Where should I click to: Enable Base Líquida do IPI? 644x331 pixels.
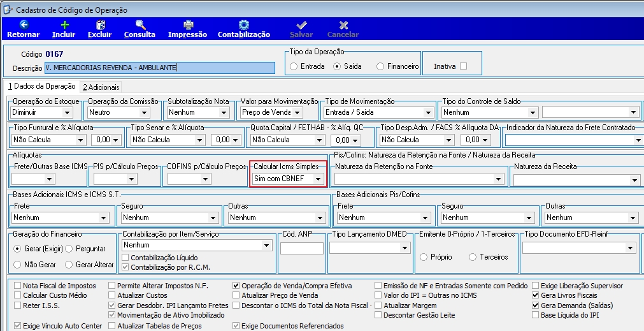click(x=535, y=315)
